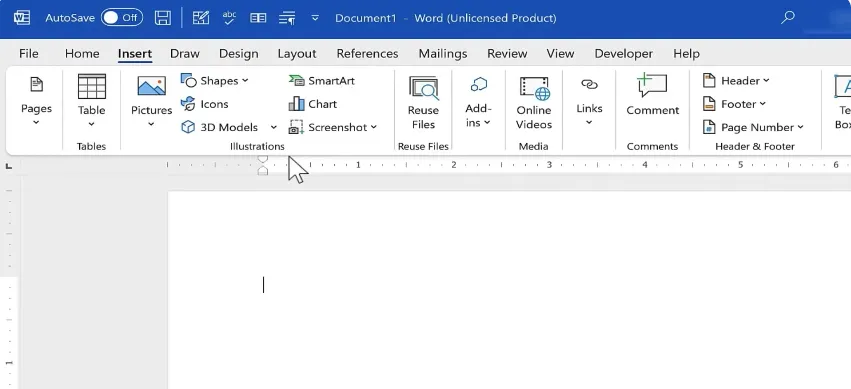Image resolution: width=851 pixels, height=389 pixels.
Task: Click the left indent ruler marker
Action: pos(263,170)
